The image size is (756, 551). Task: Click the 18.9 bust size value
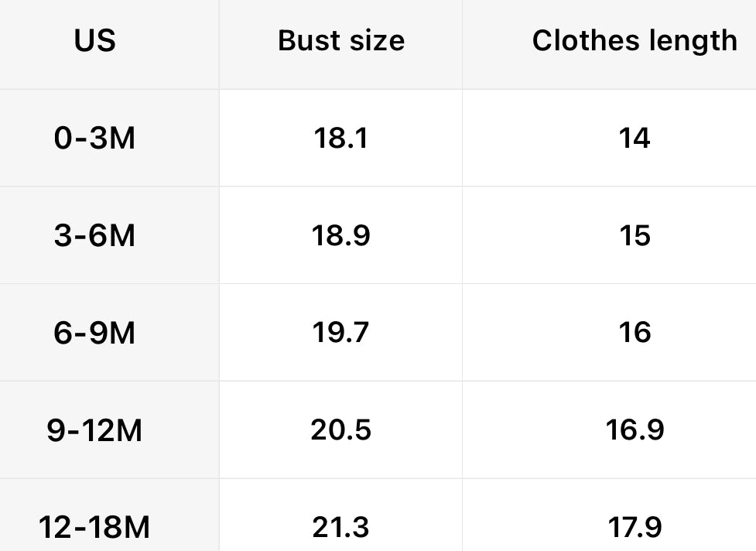click(x=340, y=235)
